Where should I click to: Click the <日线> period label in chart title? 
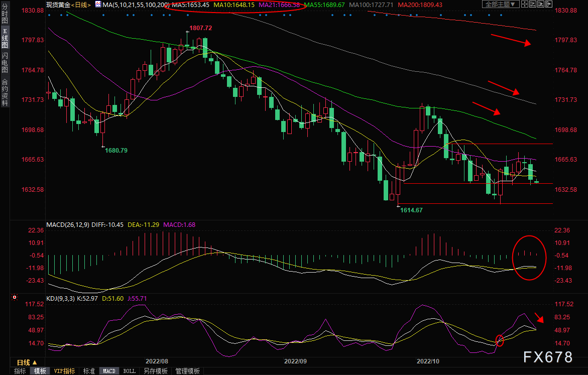[80, 5]
